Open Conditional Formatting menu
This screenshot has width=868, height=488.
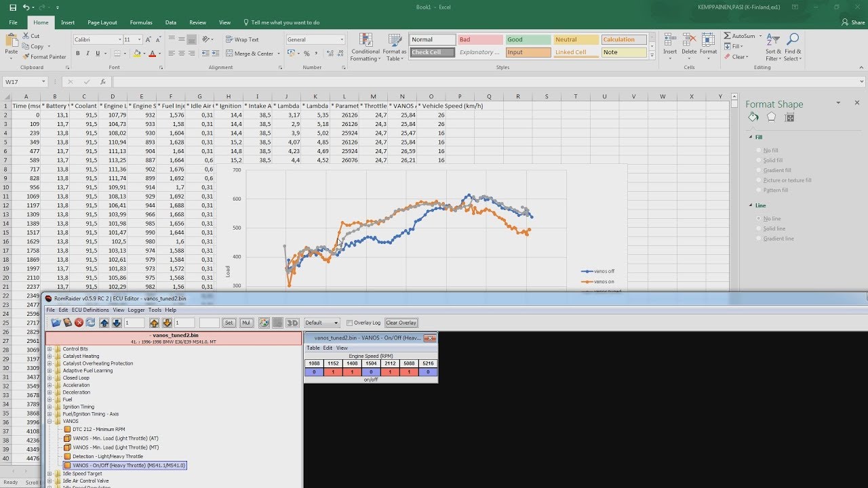point(366,47)
